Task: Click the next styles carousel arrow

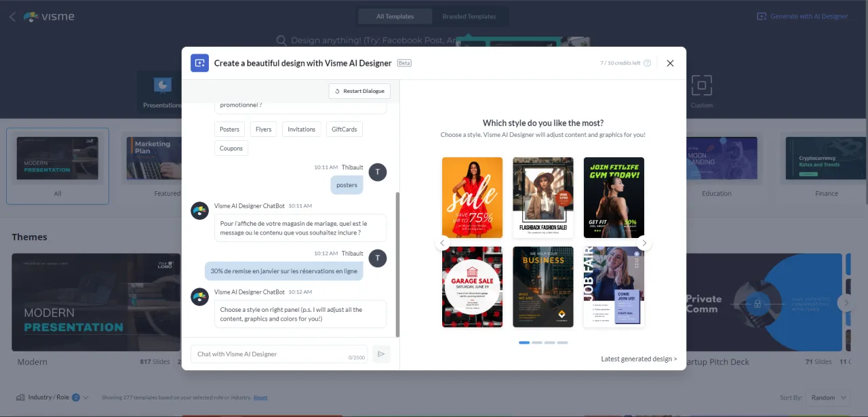Action: (644, 243)
